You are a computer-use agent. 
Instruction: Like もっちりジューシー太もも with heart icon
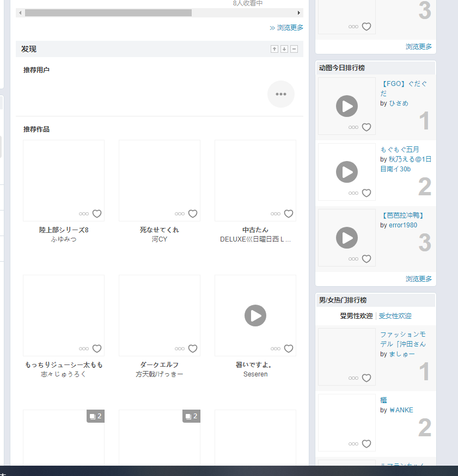96,349
